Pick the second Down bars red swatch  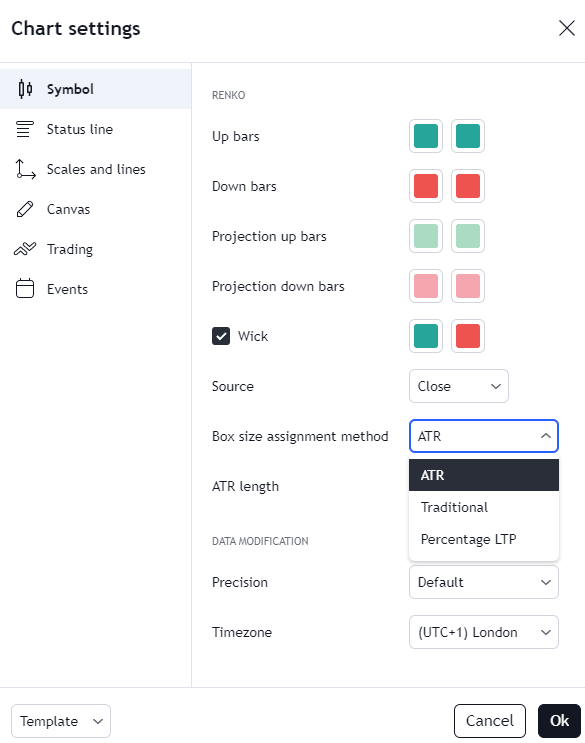tap(468, 186)
